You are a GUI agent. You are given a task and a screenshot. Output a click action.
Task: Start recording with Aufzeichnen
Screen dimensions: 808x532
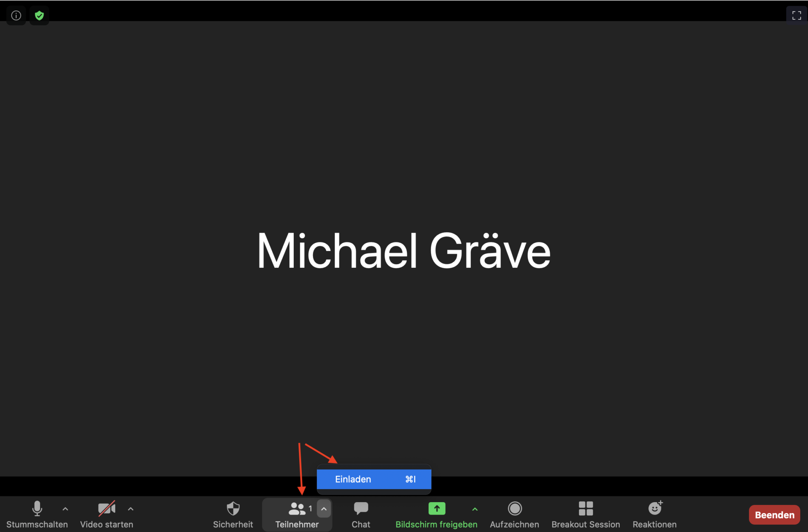click(x=514, y=514)
